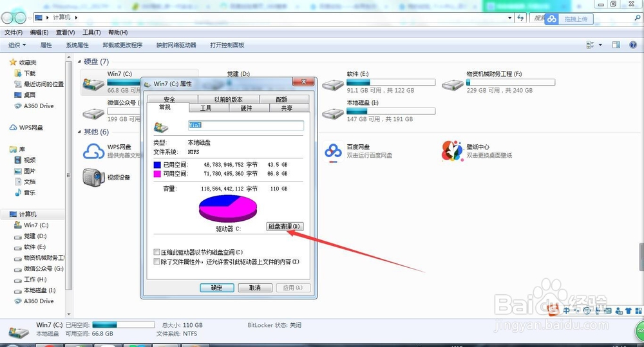Click 卸载或更改程序 in toolbar
Screen dimensions: 644x347
(x=122, y=45)
